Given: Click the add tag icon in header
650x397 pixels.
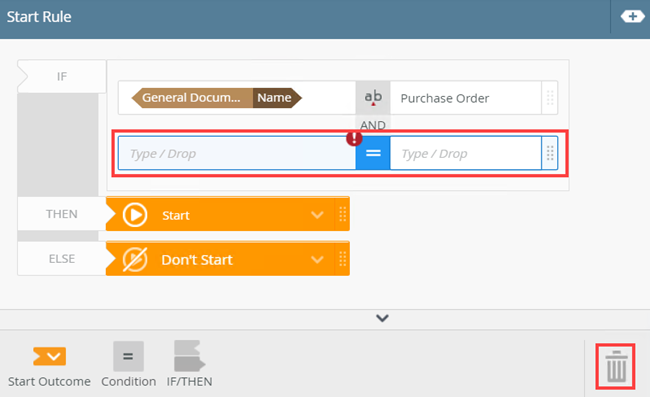Looking at the screenshot, I should [632, 17].
